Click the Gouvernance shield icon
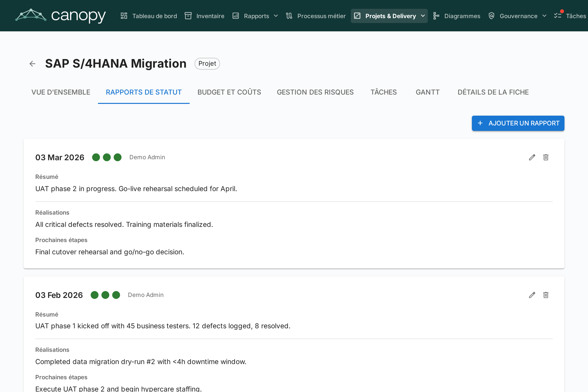This screenshot has width=588, height=392. 491,16
